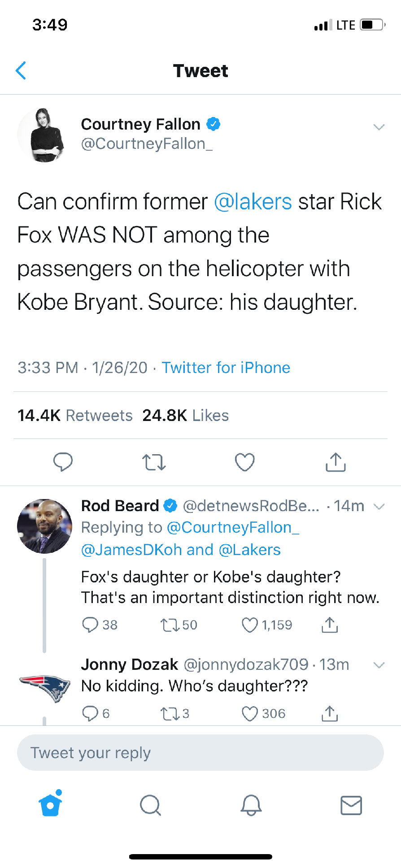Image resolution: width=401 pixels, height=868 pixels.
Task: Open options chevron on Courtney Fallon's tweet
Action: coord(379,127)
